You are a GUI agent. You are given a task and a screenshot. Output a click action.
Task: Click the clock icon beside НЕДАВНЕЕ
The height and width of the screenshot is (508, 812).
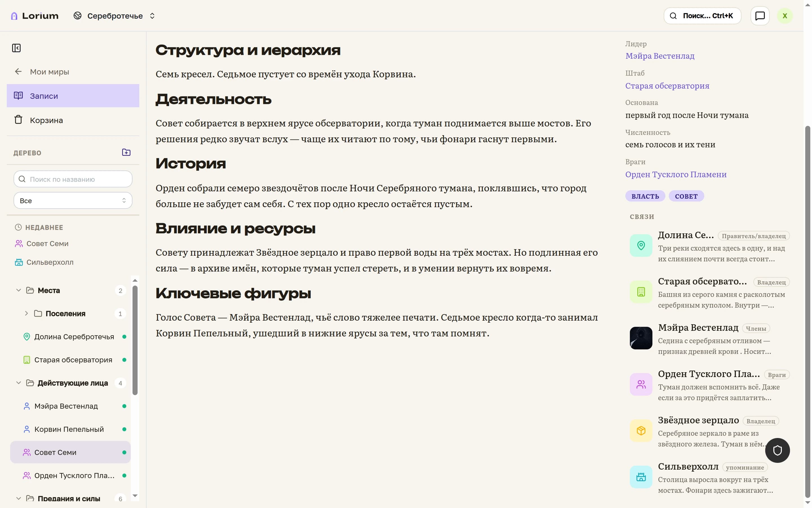click(x=18, y=227)
